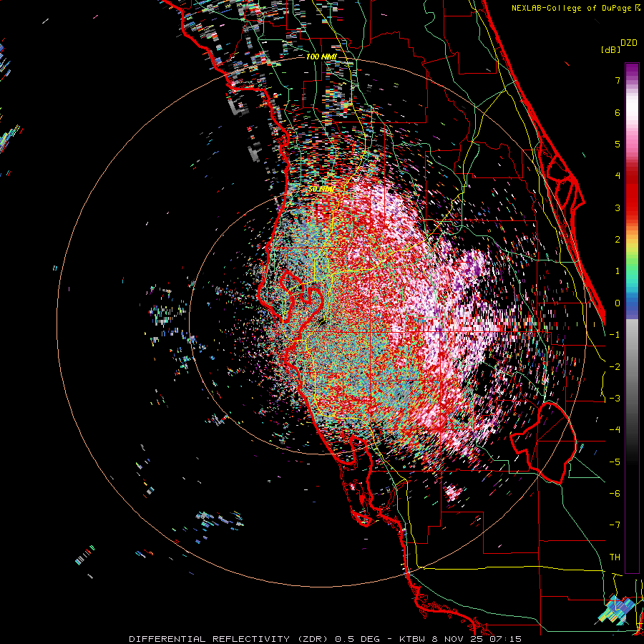Click the -5 dB tick on the scale
The image size is (644, 644).
(x=615, y=462)
